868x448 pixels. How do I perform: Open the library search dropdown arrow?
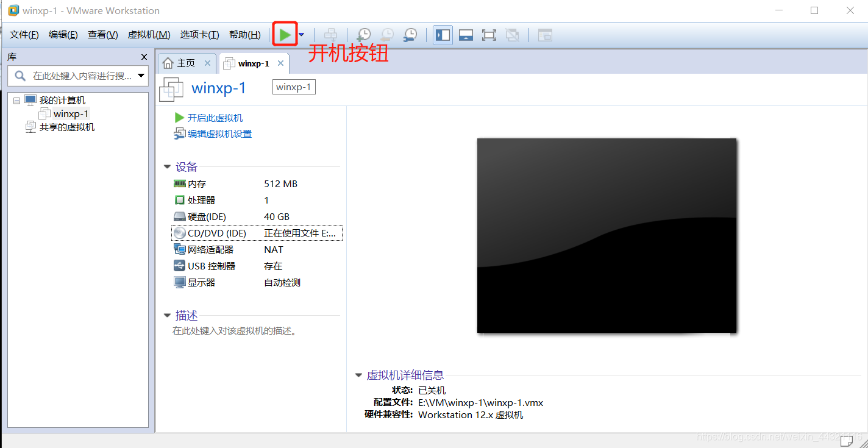(141, 76)
